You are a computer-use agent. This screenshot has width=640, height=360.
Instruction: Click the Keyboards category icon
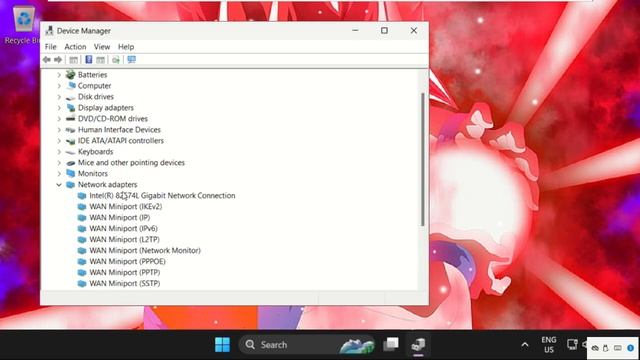point(71,152)
